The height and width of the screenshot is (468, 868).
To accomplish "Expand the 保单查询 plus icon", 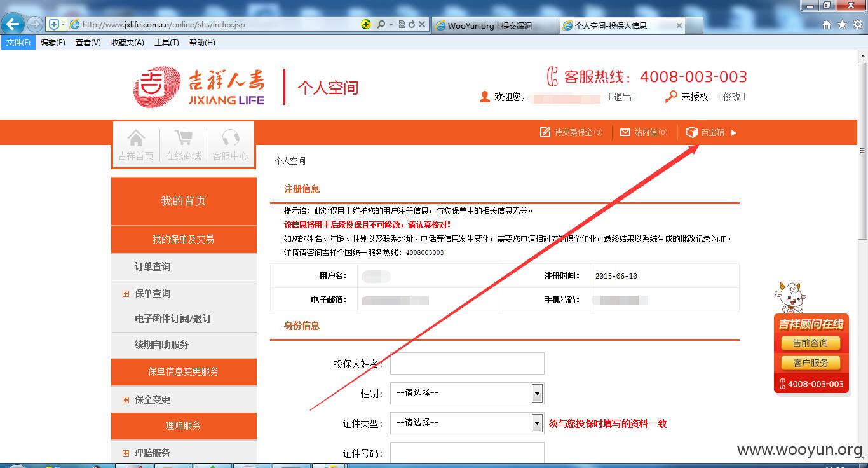I will click(x=125, y=294).
